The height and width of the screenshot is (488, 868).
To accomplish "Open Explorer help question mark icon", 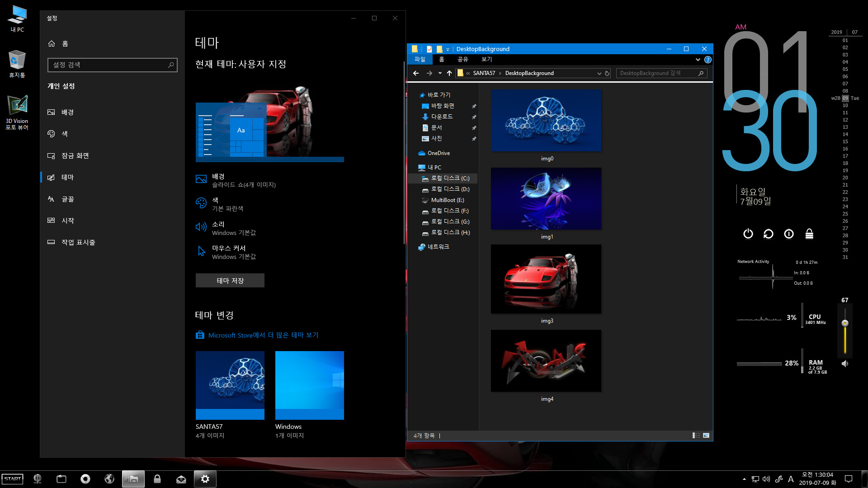I will (x=708, y=59).
